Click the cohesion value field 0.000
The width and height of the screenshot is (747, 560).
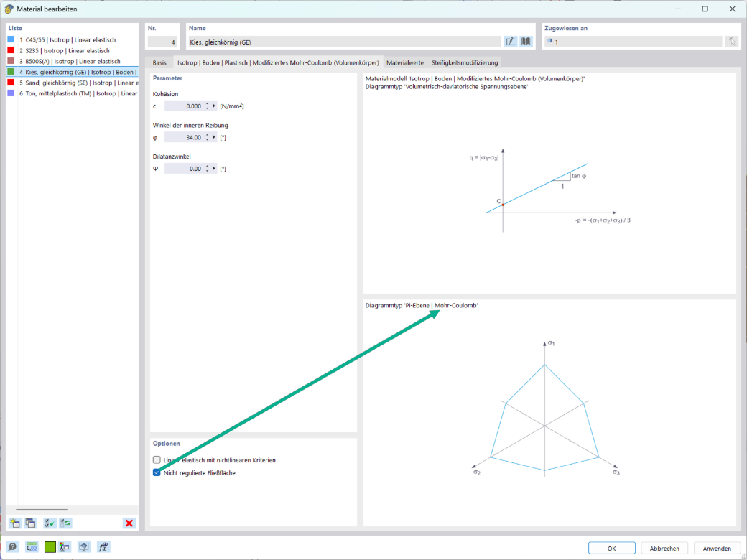point(184,106)
